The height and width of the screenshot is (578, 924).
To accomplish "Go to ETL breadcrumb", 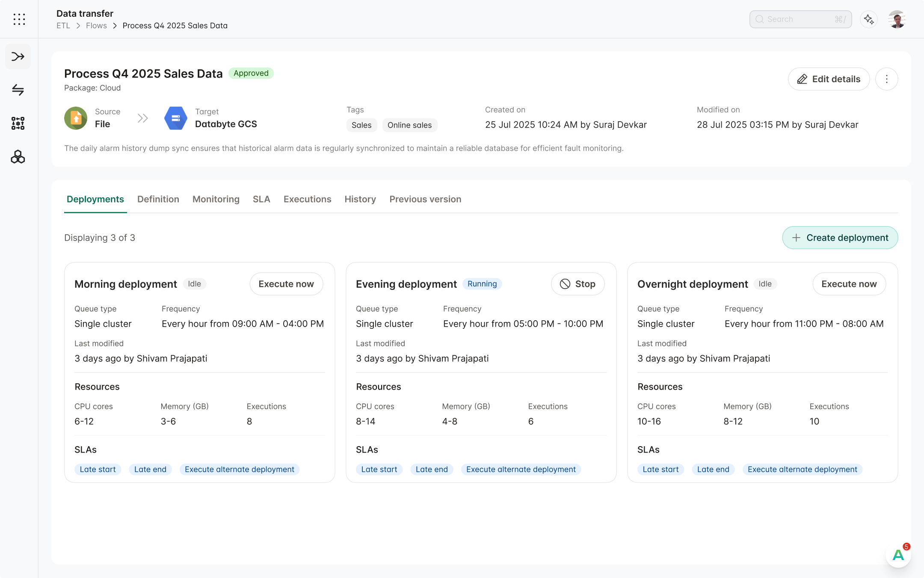I will pos(63,26).
